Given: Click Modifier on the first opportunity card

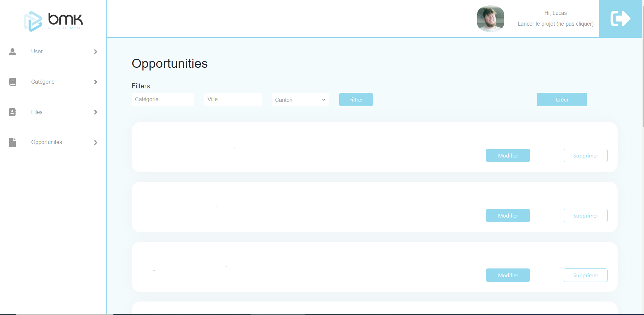Looking at the screenshot, I should pyautogui.click(x=508, y=155).
